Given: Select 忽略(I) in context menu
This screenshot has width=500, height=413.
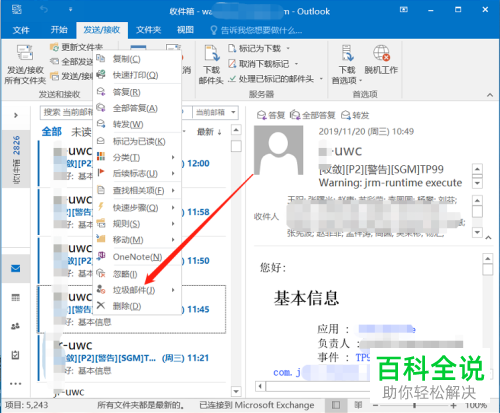Looking at the screenshot, I should coord(137,274).
